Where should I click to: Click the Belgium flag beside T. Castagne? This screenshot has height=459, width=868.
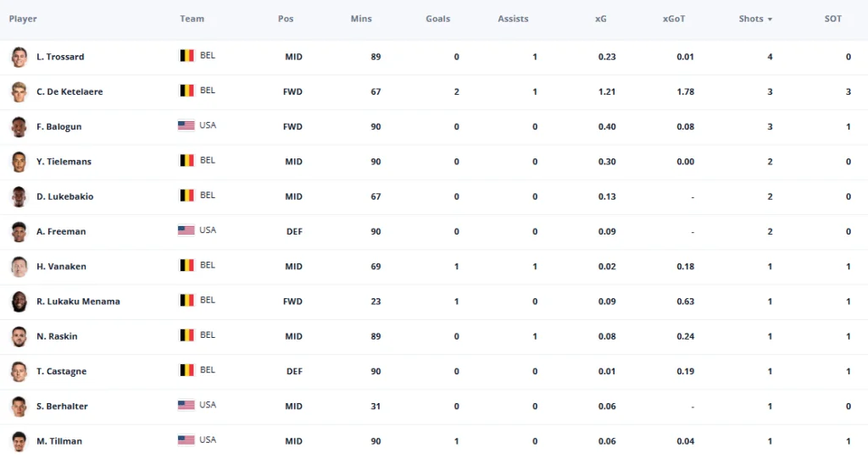(186, 370)
